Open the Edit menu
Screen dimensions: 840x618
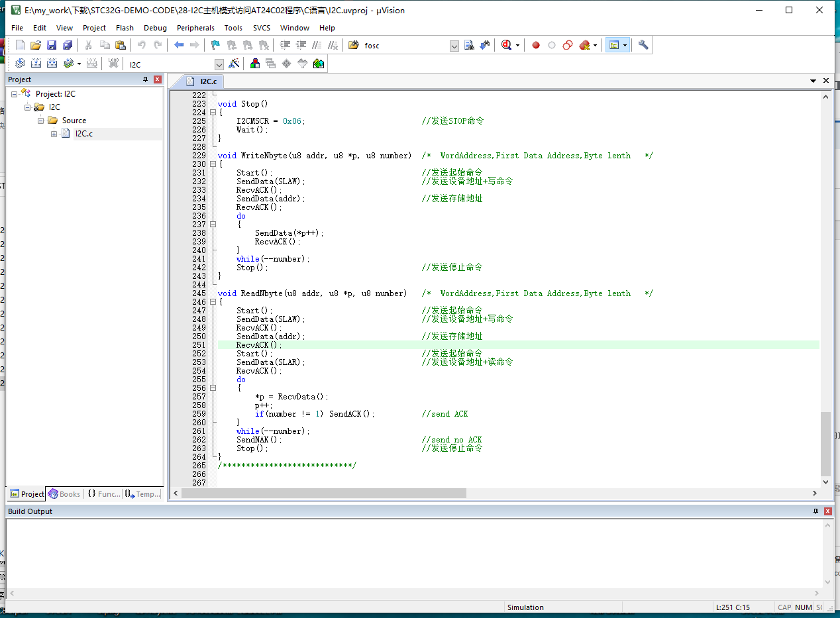(40, 28)
